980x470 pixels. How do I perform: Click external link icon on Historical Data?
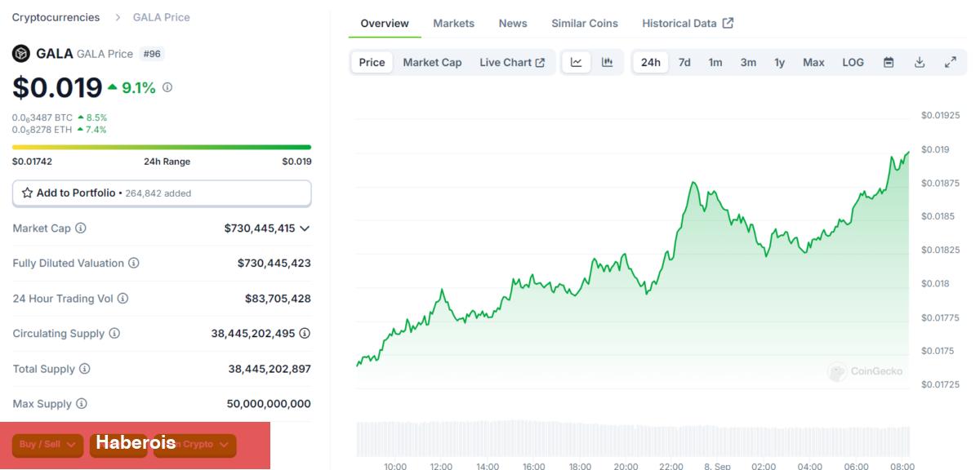(728, 23)
